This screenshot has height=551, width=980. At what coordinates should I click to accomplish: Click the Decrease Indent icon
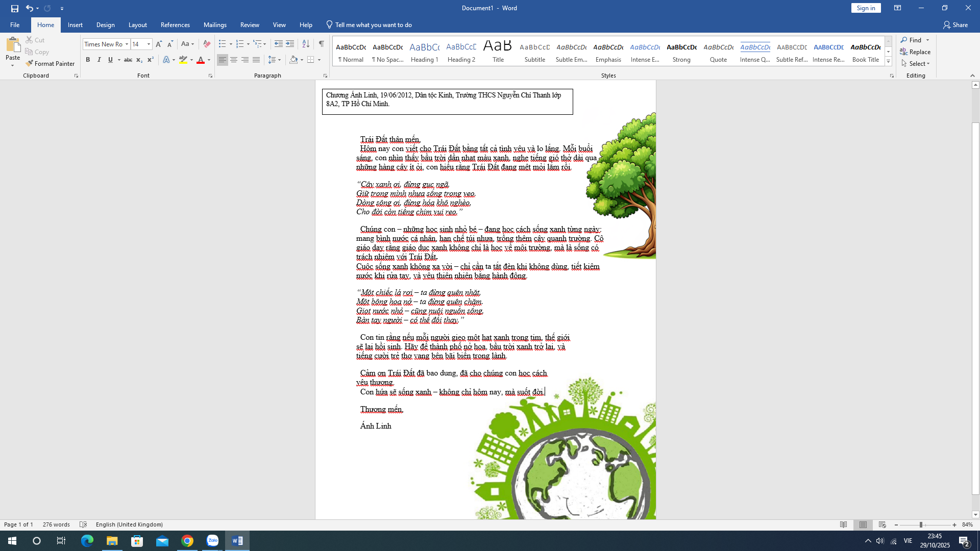pos(278,44)
